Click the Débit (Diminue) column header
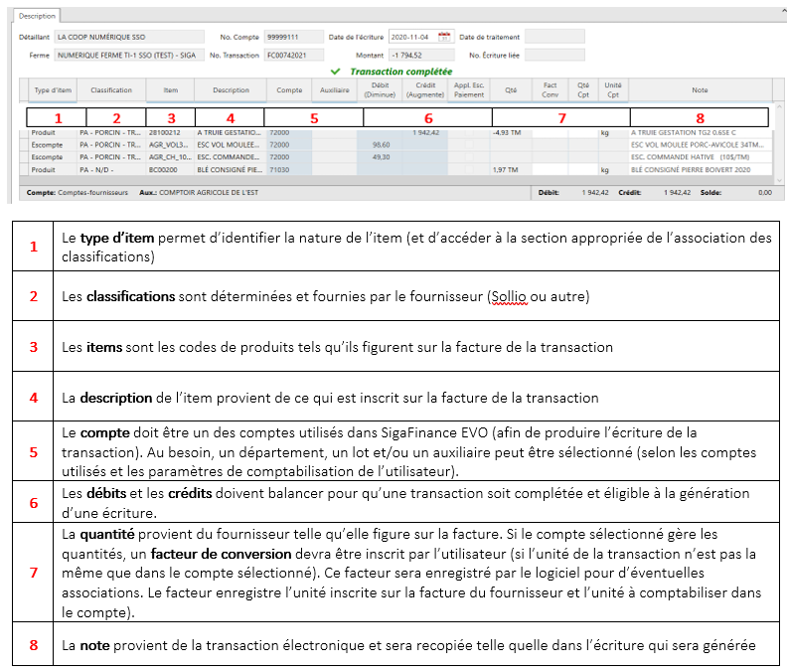Screen dimensions: 787x672 380,90
